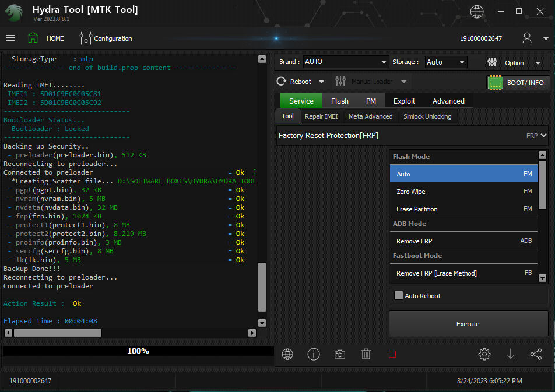The width and height of the screenshot is (555, 392).
Task: Select the Erase Partition option
Action: click(463, 209)
